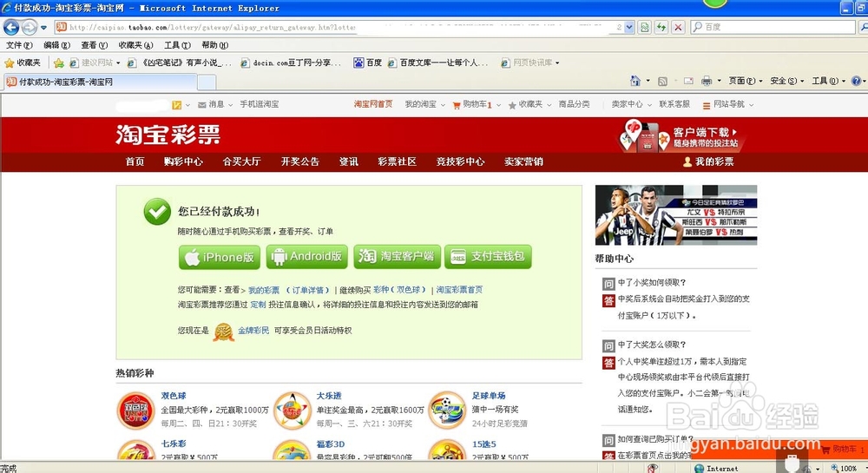Viewport: 868px width, 473px height.
Task: Click the compatibility view icon
Action: [x=644, y=27]
